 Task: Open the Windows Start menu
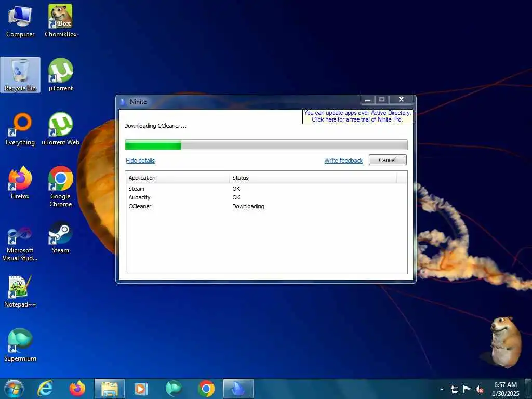(14, 389)
